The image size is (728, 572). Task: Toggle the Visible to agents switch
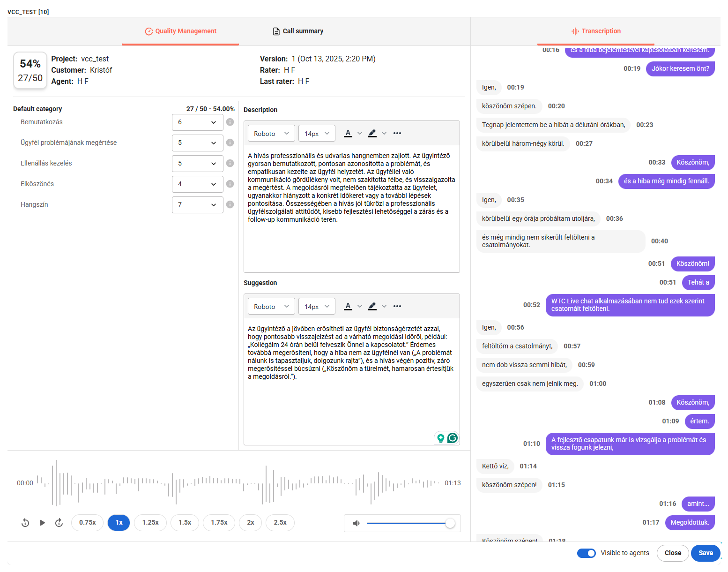tap(586, 553)
